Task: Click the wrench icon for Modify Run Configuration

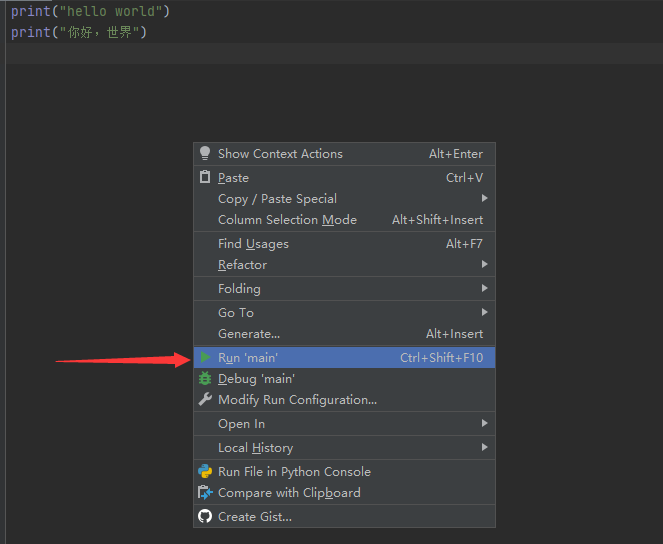Action: 205,399
